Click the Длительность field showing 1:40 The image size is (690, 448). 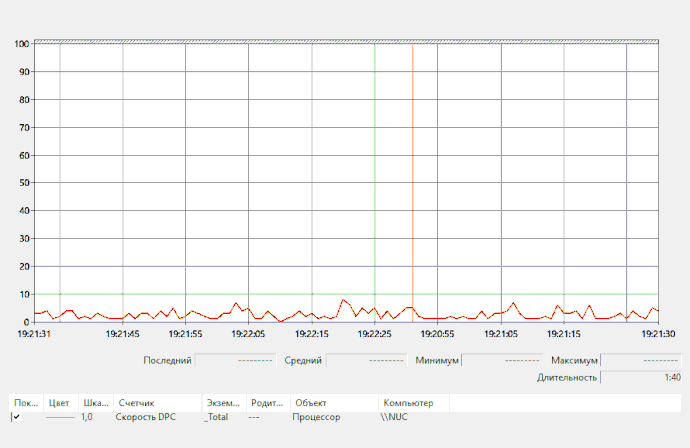640,377
